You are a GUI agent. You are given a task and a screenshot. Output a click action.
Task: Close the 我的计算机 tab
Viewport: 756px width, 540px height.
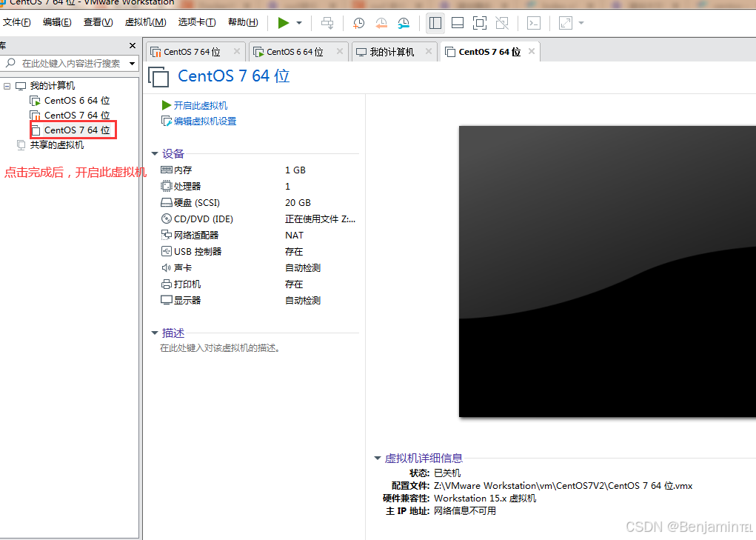[429, 51]
